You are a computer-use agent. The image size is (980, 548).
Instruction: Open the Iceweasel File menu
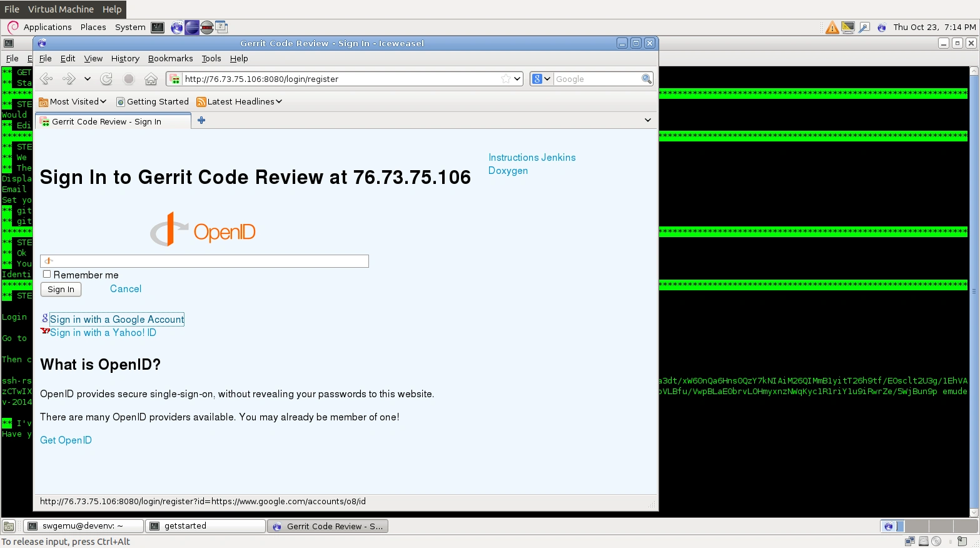click(x=45, y=58)
